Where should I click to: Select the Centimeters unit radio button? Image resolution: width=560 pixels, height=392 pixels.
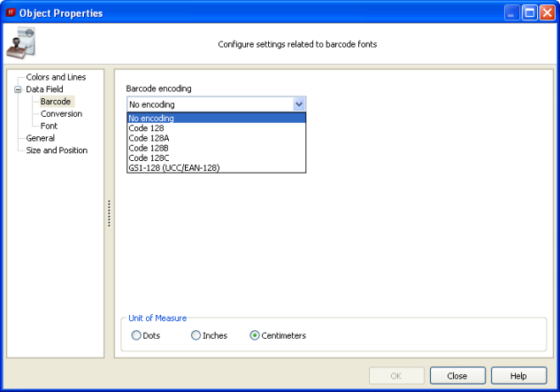254,335
